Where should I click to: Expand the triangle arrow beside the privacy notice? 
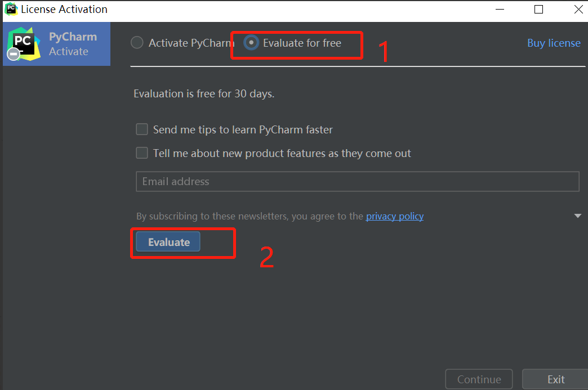point(577,216)
